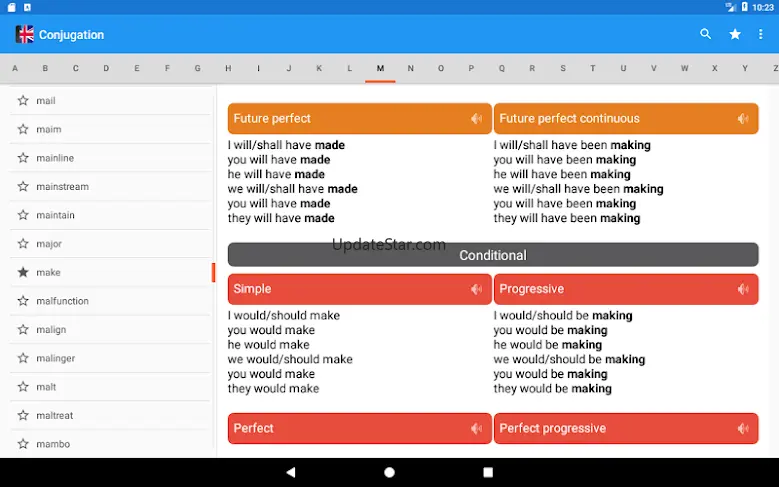
Task: Open favorites via the header star icon
Action: (735, 34)
